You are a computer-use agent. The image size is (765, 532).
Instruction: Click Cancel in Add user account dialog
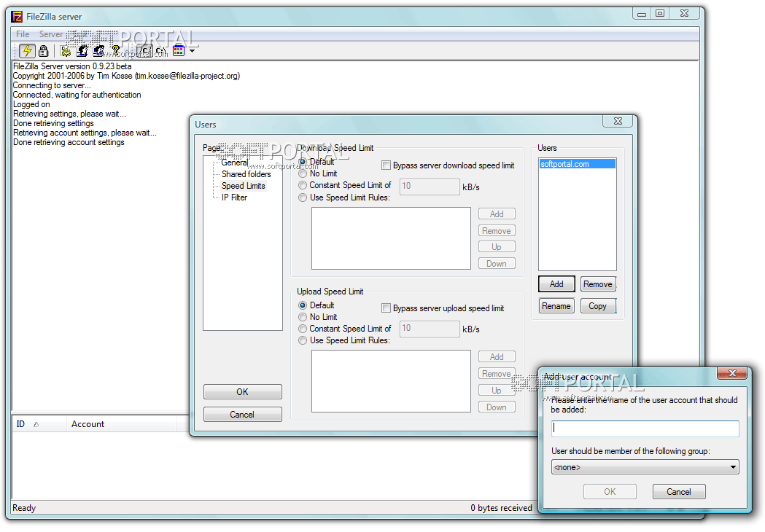tap(679, 491)
